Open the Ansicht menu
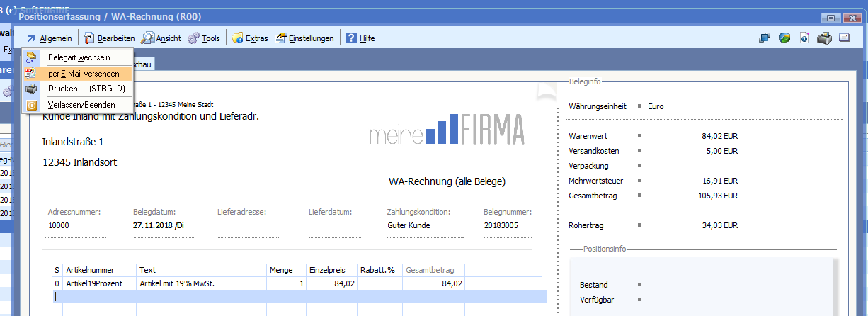The image size is (868, 316). coord(161,38)
